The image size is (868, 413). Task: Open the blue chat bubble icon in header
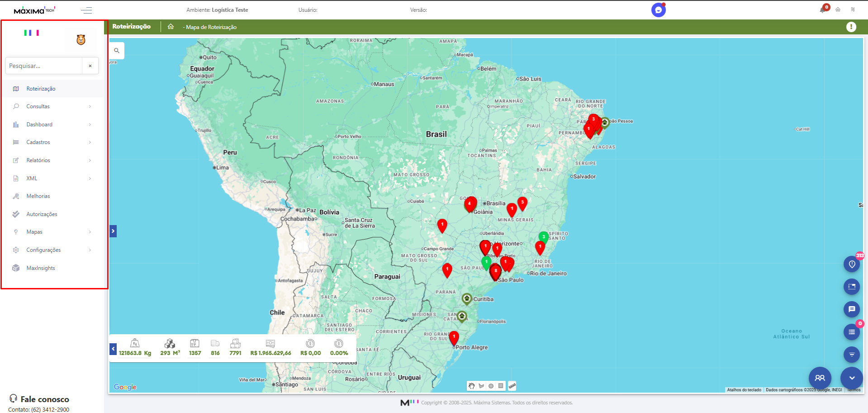click(x=658, y=10)
